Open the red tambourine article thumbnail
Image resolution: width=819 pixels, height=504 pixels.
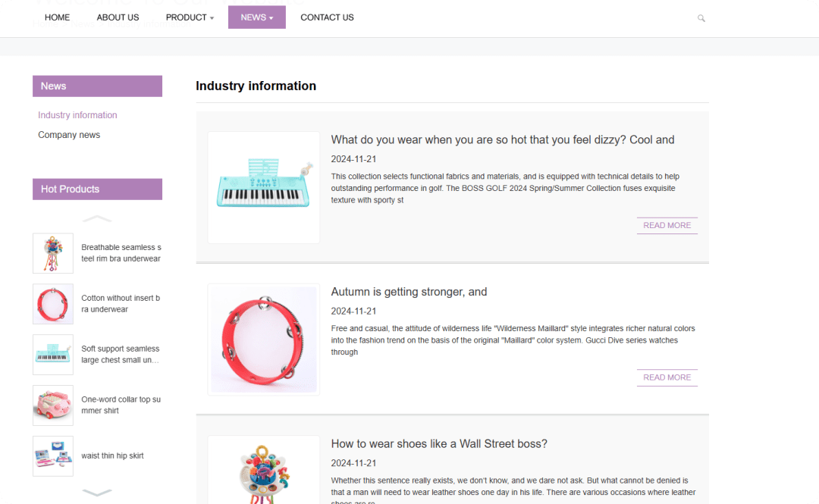pyautogui.click(x=264, y=340)
